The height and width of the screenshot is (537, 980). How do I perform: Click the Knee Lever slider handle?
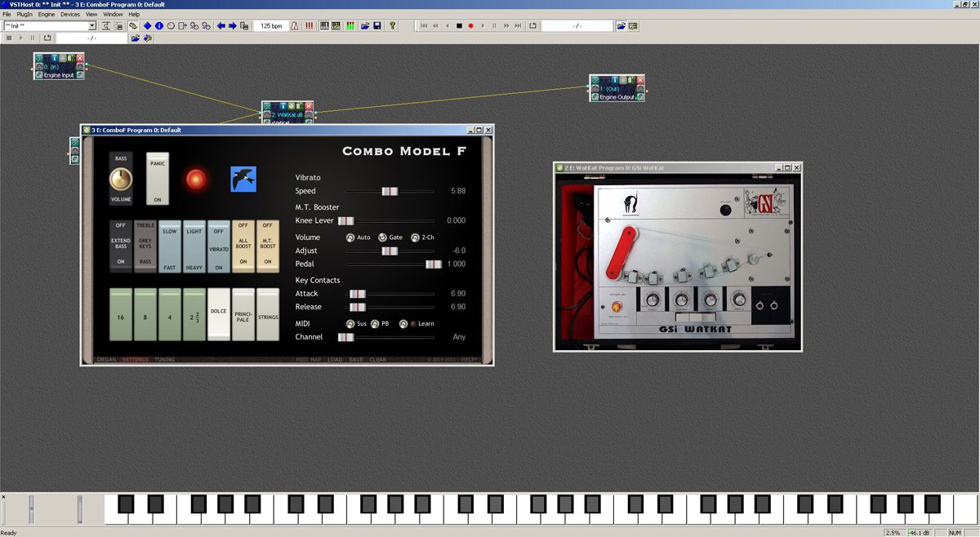coord(346,220)
